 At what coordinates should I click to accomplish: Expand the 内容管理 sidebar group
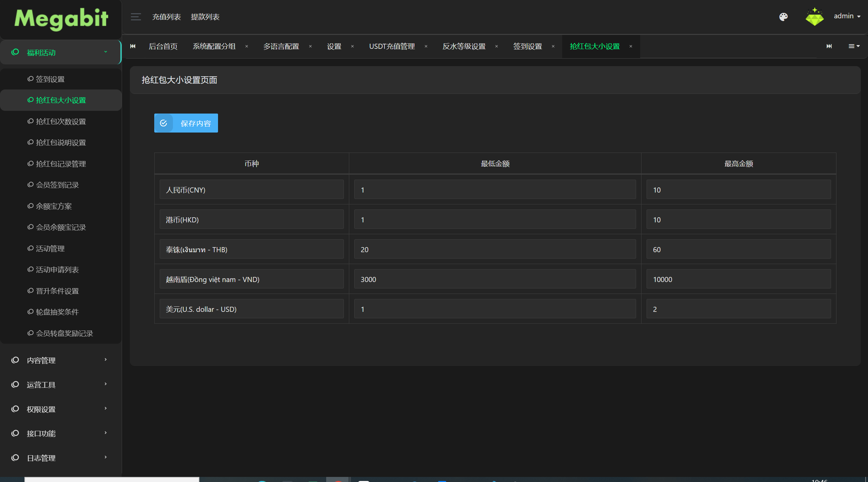pyautogui.click(x=60, y=360)
